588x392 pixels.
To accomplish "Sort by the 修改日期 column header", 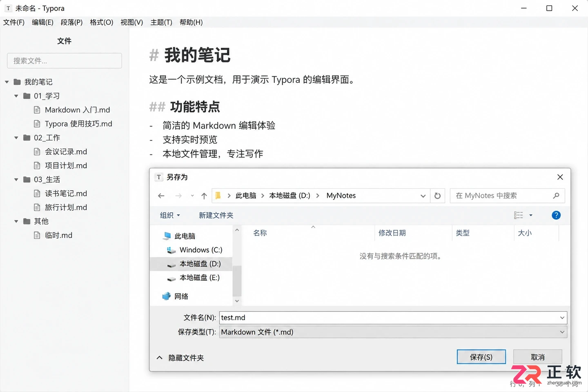I will tap(392, 233).
